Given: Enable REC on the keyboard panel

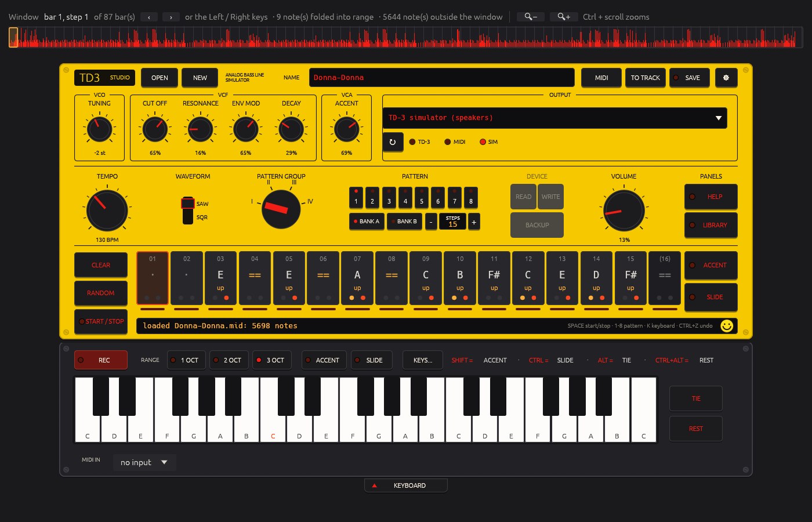Looking at the screenshot, I should tap(101, 360).
